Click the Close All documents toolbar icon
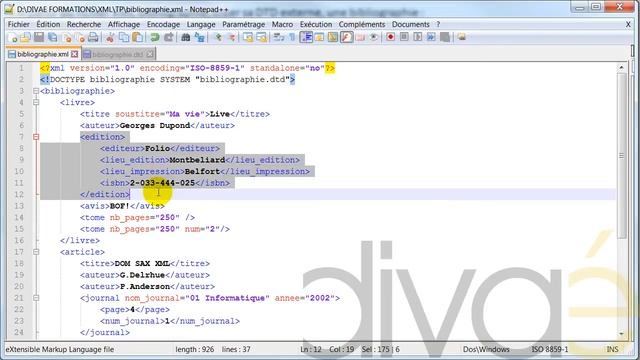The image size is (640, 360). [80, 38]
